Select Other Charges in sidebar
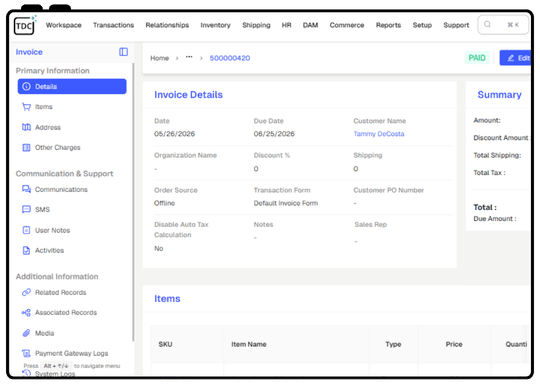Viewport: 540px width, 384px height. [72, 147]
